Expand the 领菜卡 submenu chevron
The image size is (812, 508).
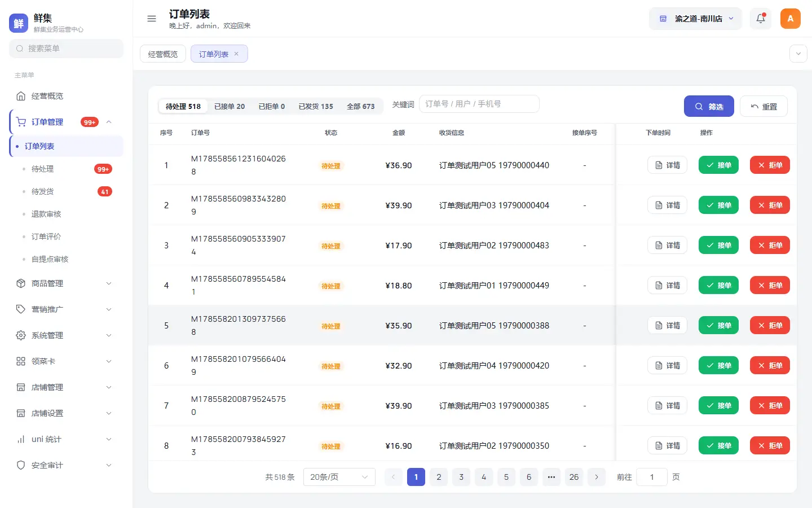click(x=109, y=361)
